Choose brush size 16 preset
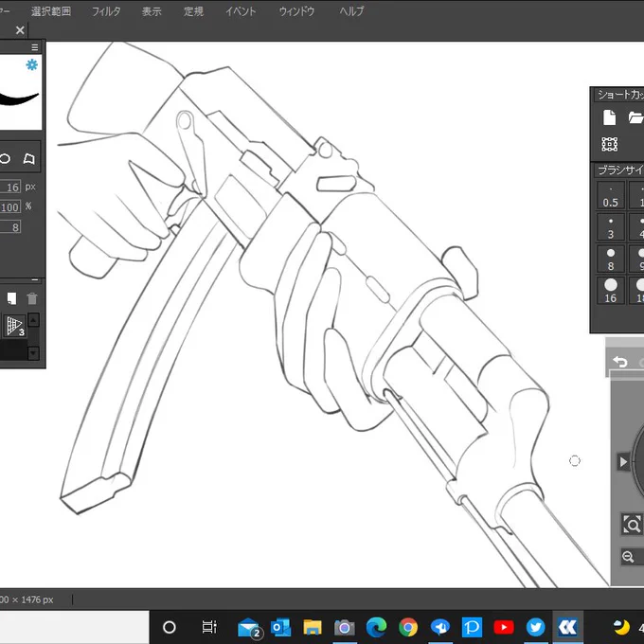Image resolution: width=644 pixels, height=644 pixels. click(x=610, y=291)
